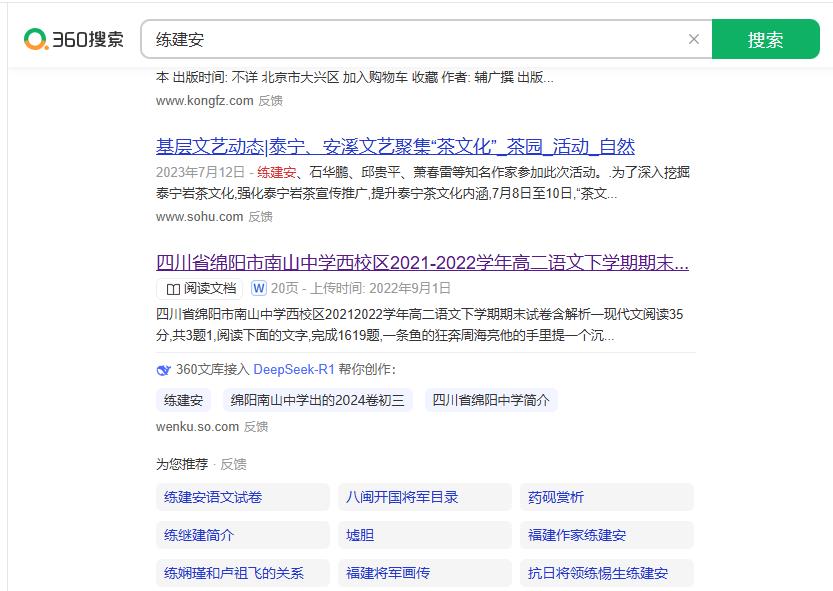Open 四川省绵阳市南山中学西校区 result link
The width and height of the screenshot is (833, 591).
pyautogui.click(x=422, y=262)
